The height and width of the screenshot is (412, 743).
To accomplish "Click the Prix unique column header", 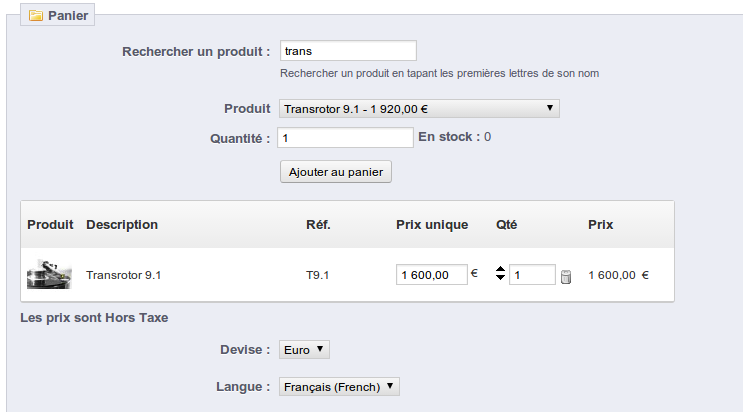I will 432,224.
